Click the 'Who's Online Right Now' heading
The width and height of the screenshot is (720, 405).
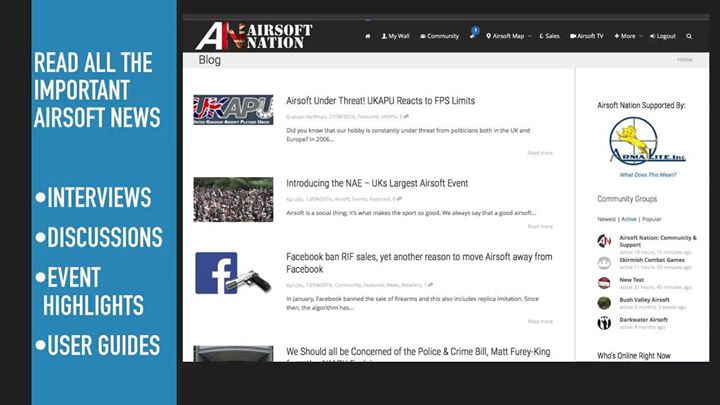[x=634, y=356]
